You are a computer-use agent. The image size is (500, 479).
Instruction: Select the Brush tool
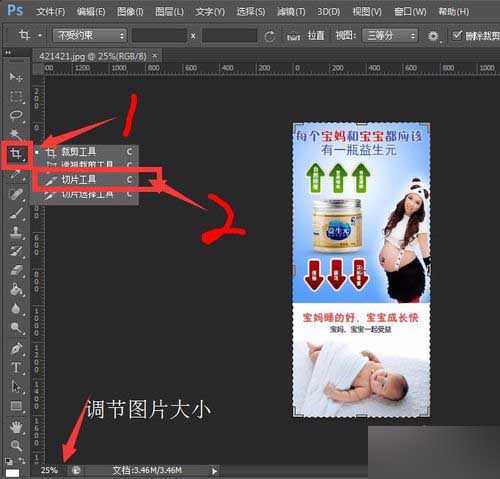[x=16, y=213]
